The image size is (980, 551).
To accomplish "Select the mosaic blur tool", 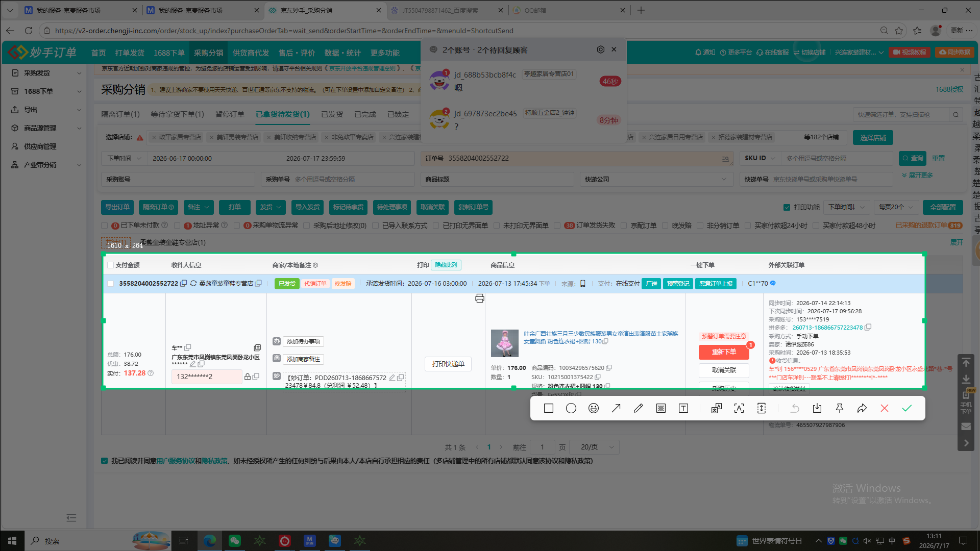I will 661,408.
